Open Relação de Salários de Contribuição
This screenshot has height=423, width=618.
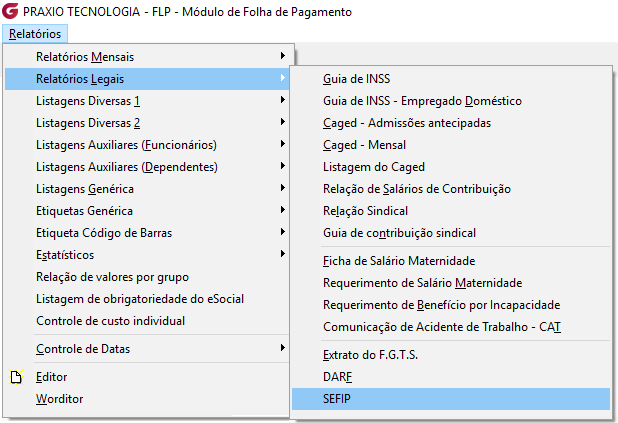tap(451, 189)
